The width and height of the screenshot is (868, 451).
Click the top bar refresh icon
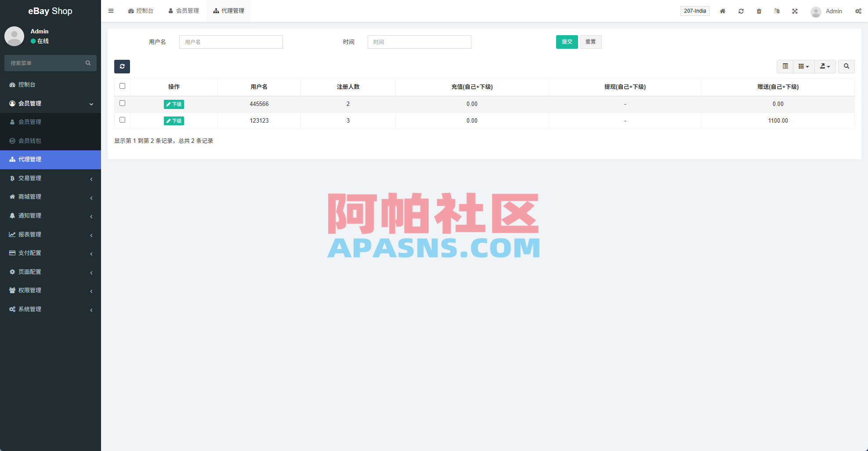tap(741, 11)
